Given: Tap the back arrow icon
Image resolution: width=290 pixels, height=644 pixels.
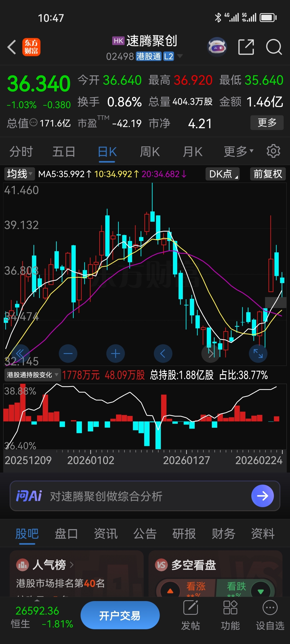Looking at the screenshot, I should click(x=12, y=47).
